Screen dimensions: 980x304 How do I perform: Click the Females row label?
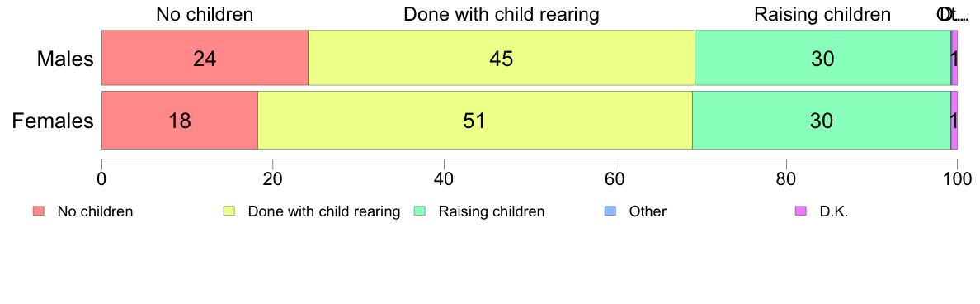pos(53,121)
